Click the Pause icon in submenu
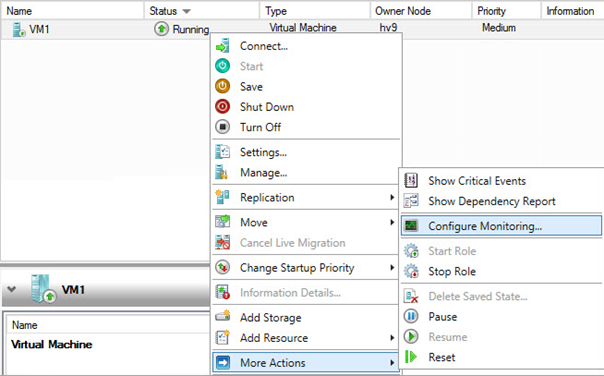This screenshot has width=604, height=376. tap(411, 316)
